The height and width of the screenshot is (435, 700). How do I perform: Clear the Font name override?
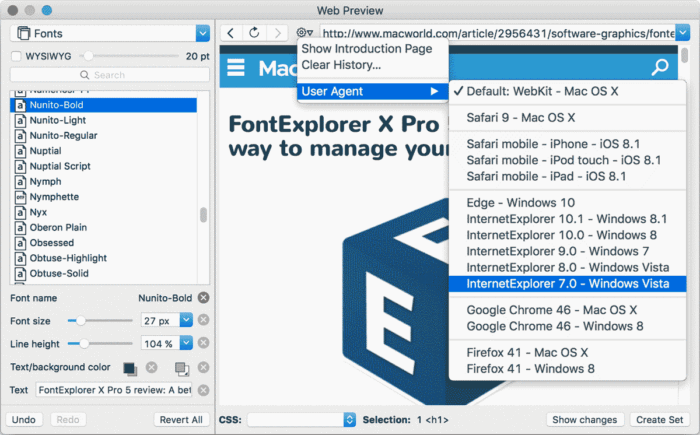(204, 297)
